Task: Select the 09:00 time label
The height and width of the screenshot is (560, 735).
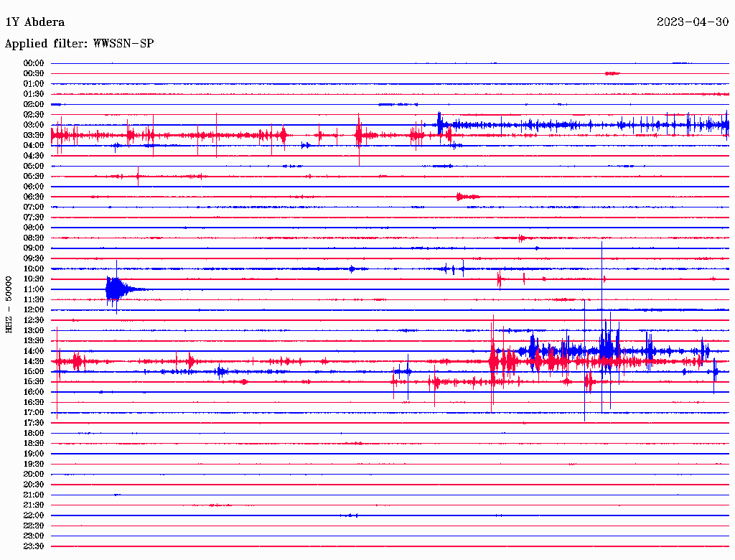Action: [x=34, y=248]
